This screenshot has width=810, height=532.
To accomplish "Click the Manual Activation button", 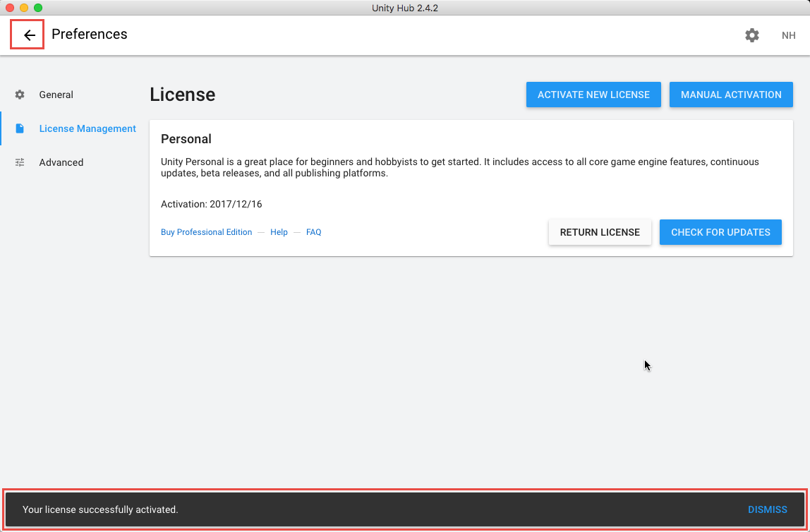I will click(x=731, y=95).
